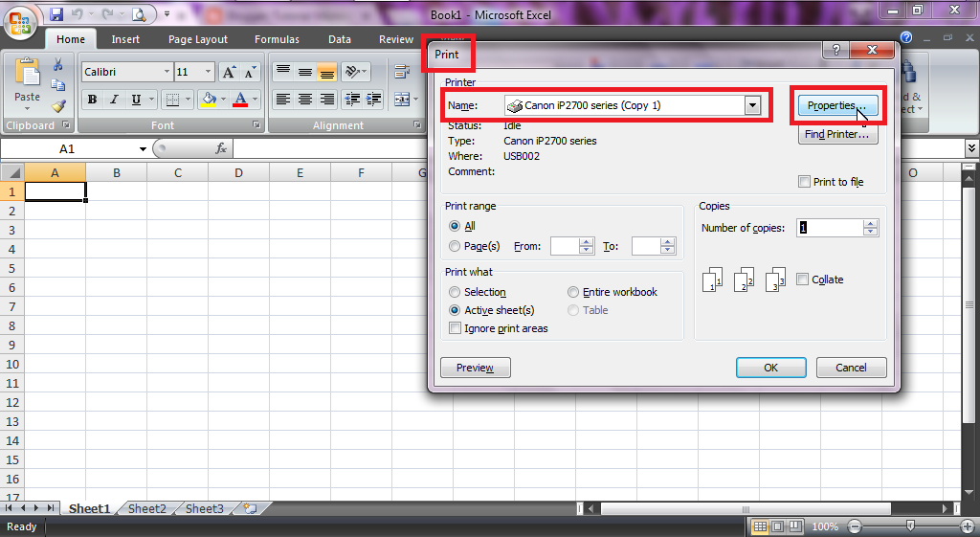The image size is (980, 537).
Task: Open Clipboard pane dialog launcher
Action: pyautogui.click(x=66, y=125)
